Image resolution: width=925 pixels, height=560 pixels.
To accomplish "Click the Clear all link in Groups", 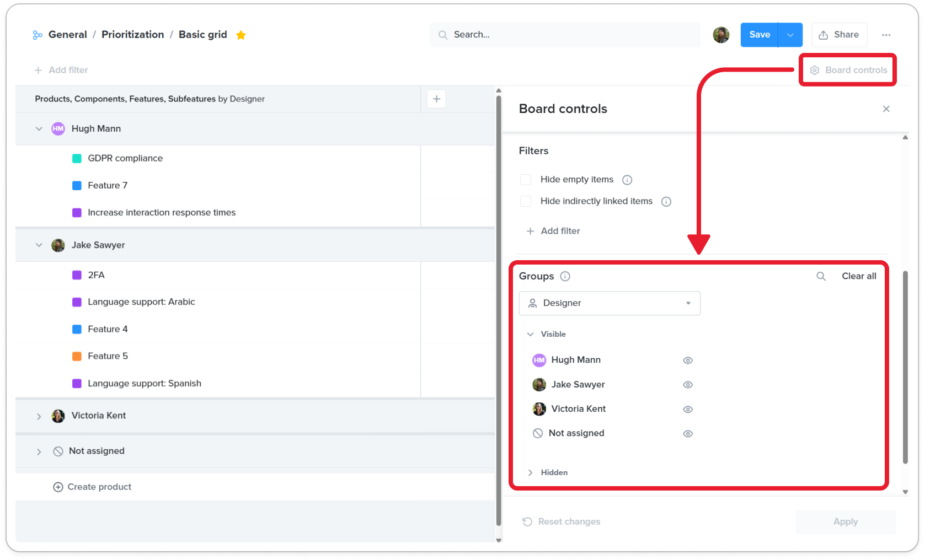I will [x=859, y=276].
